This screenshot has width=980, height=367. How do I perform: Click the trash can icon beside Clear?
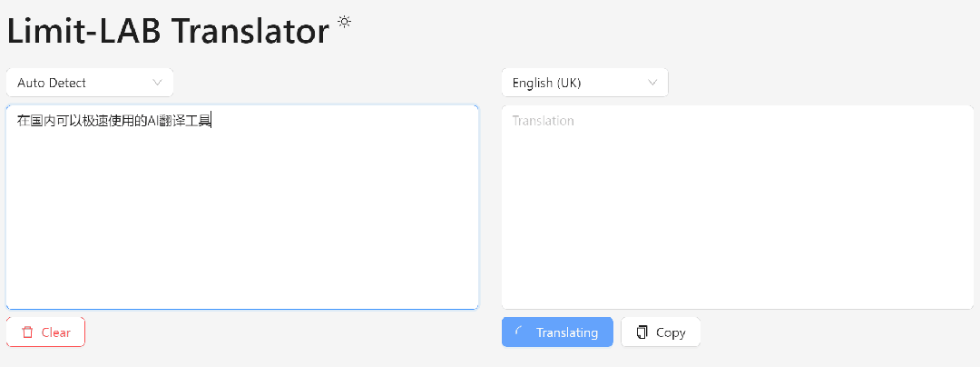(27, 332)
